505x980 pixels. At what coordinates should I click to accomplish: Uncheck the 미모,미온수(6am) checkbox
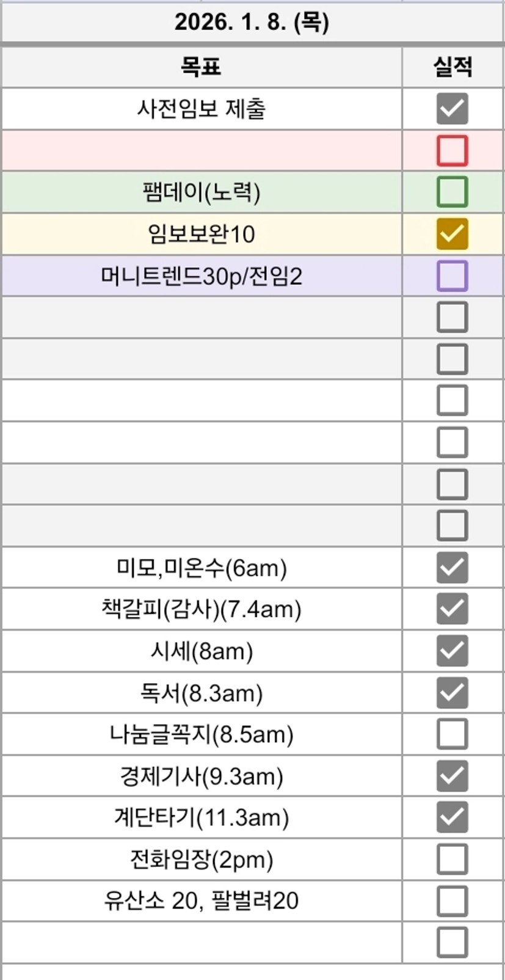(x=452, y=568)
